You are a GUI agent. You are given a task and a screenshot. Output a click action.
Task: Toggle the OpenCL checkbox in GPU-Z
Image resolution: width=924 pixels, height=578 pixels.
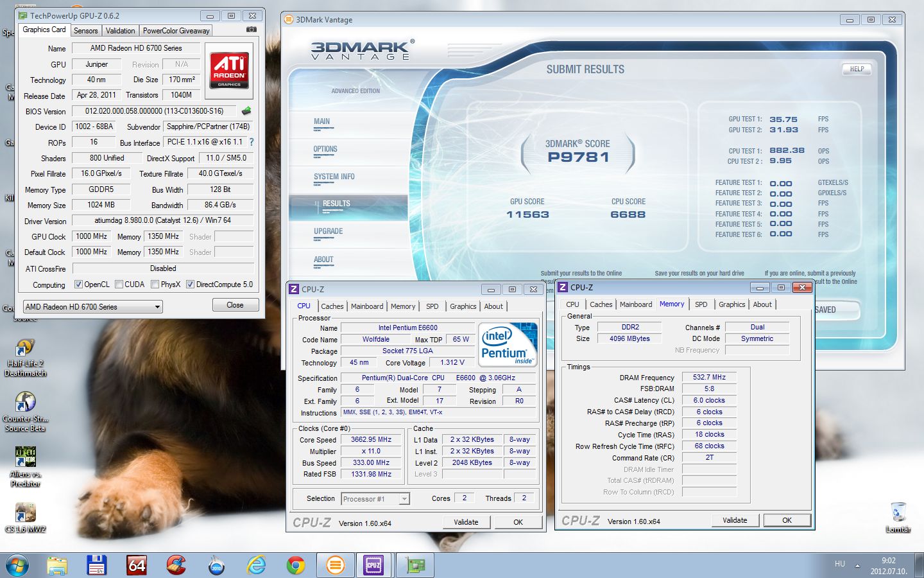(78, 285)
